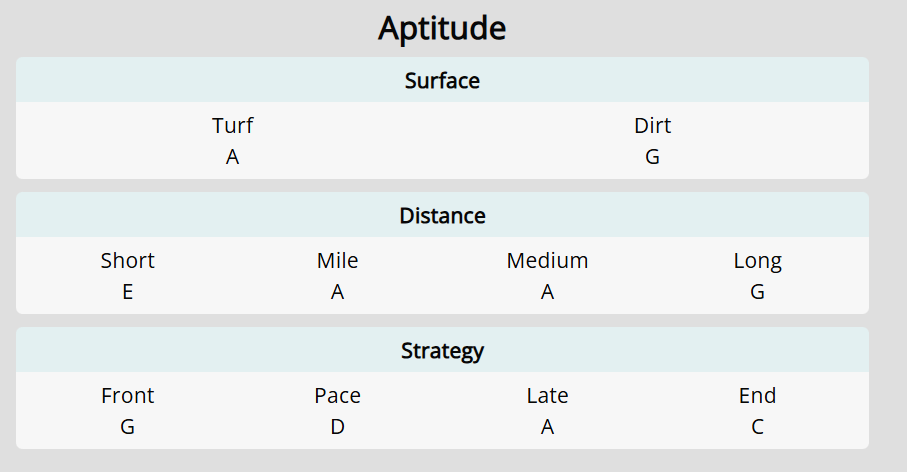Click the Short distance label
907x472 pixels.
(127, 261)
